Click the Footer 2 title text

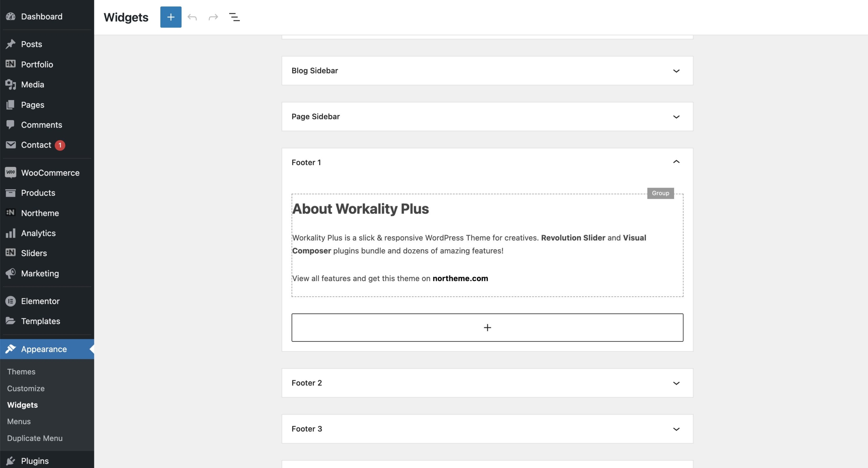tap(307, 383)
